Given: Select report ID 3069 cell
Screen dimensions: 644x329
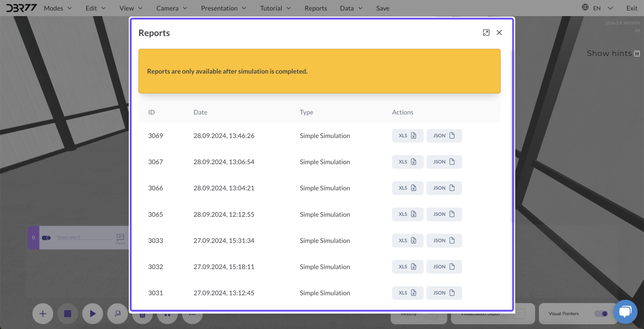Looking at the screenshot, I should point(156,136).
